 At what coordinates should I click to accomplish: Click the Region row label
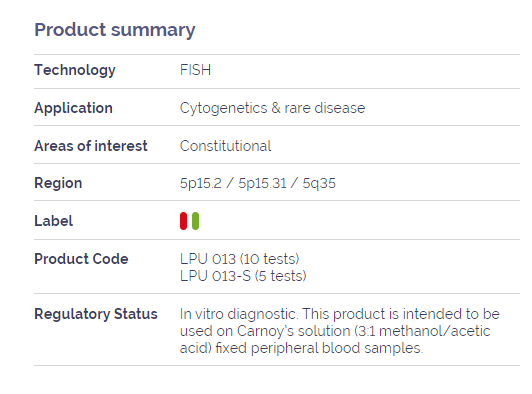[58, 183]
